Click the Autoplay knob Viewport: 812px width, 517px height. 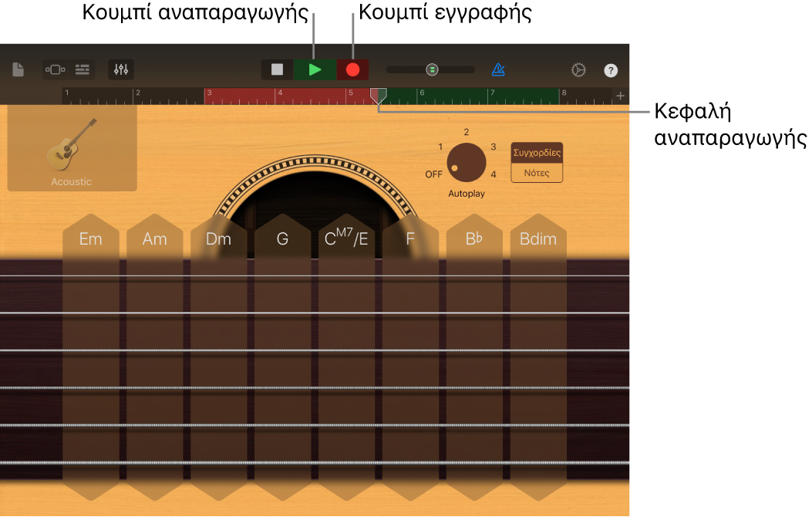click(x=466, y=163)
